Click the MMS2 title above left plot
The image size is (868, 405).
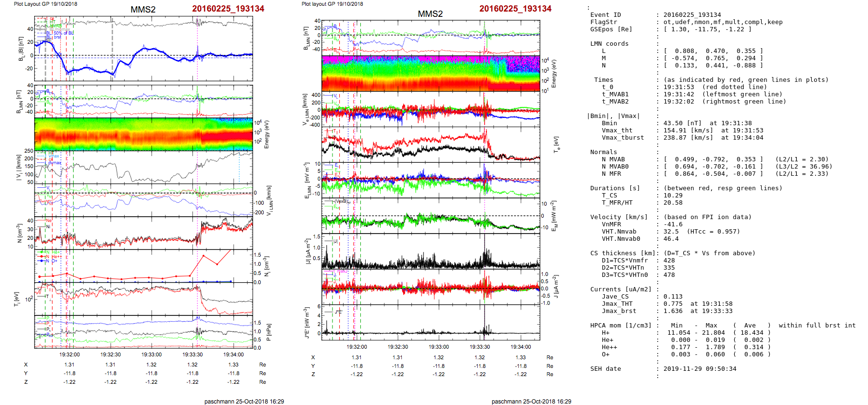click(x=143, y=10)
